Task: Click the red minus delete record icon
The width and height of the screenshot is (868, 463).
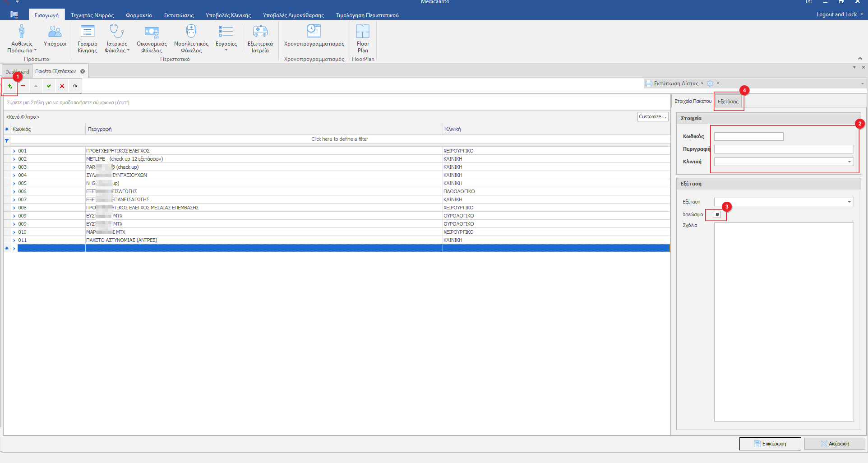Action: click(x=23, y=86)
